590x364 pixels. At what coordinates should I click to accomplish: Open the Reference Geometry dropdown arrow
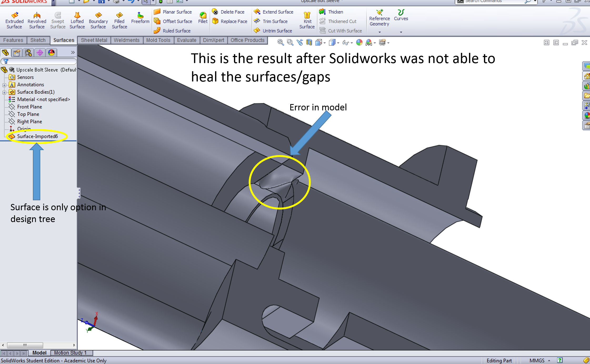[379, 32]
